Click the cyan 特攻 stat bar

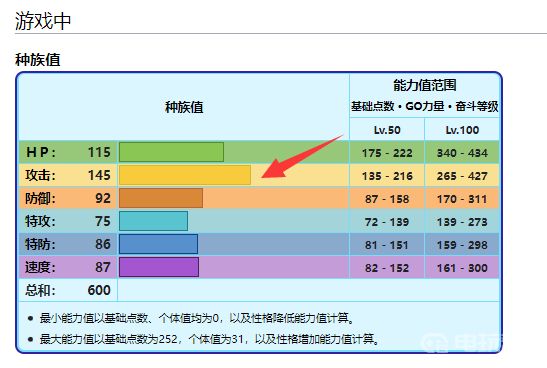tap(153, 221)
